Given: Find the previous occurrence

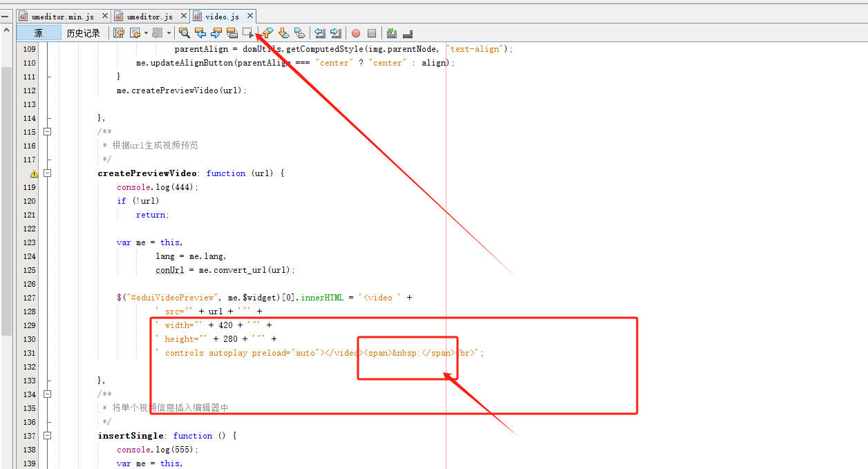Looking at the screenshot, I should (200, 33).
